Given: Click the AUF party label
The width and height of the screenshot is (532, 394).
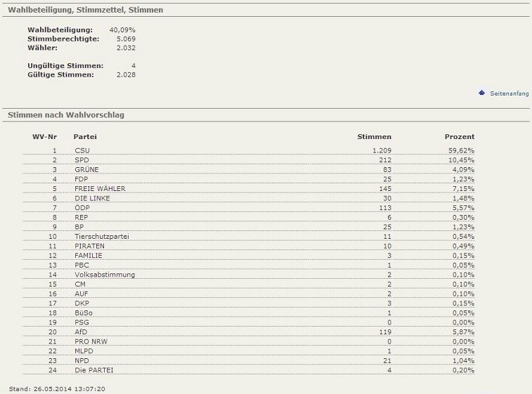Looking at the screenshot, I should (82, 294).
